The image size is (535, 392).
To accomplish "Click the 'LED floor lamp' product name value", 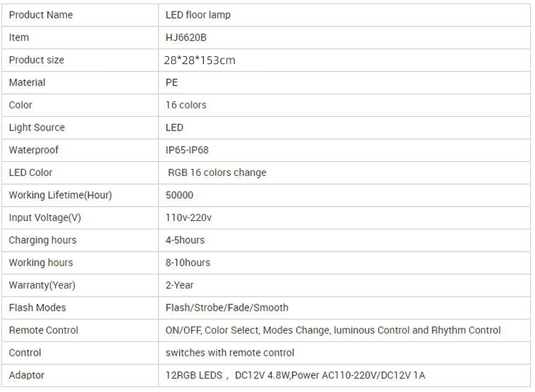I will [198, 15].
